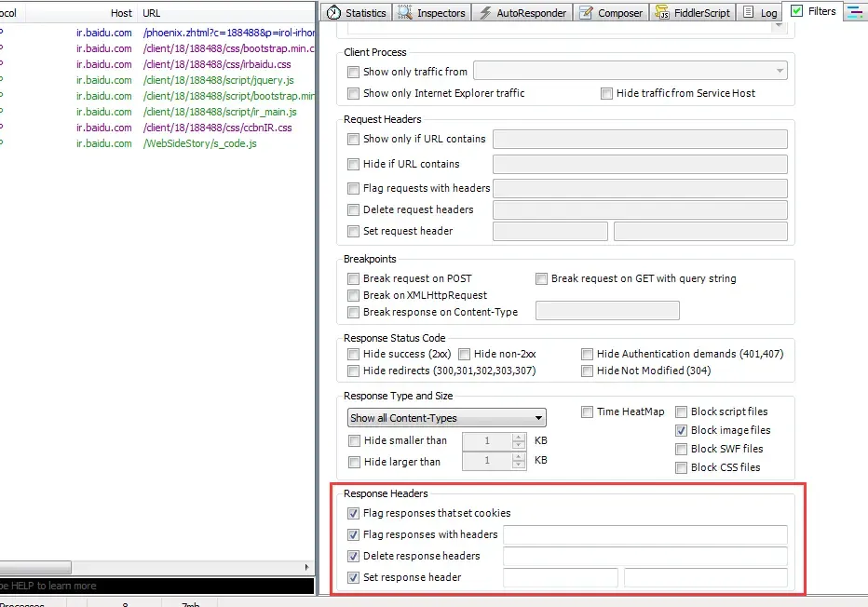Image resolution: width=868 pixels, height=607 pixels.
Task: Uncheck Flag responses that set cookies
Action: pos(353,513)
